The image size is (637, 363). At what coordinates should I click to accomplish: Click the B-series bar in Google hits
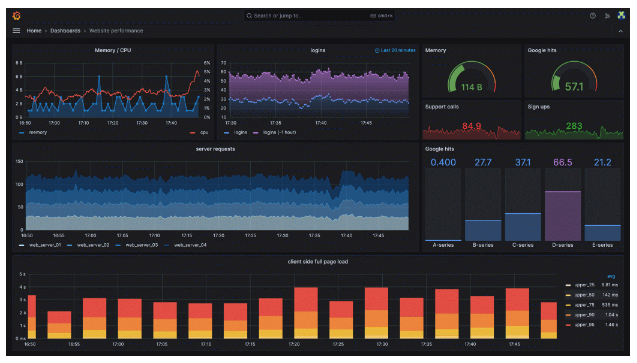[x=483, y=231]
